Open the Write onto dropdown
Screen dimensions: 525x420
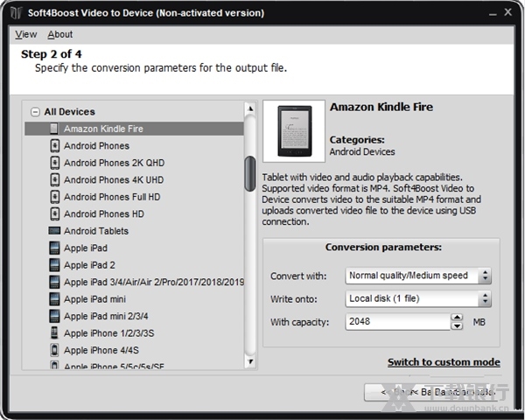pyautogui.click(x=485, y=299)
